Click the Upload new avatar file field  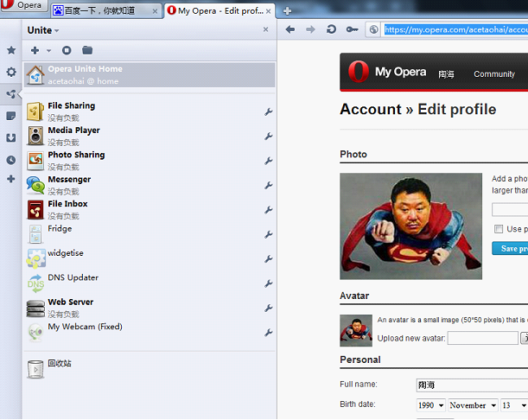(x=482, y=338)
